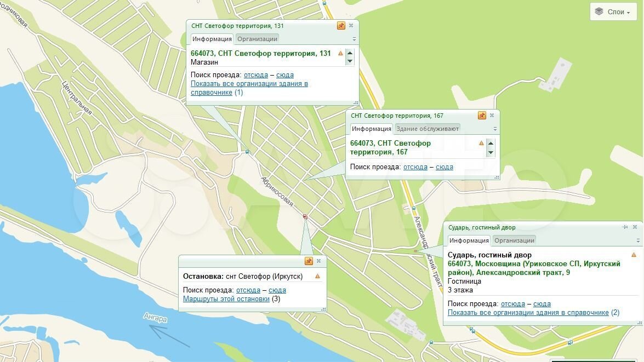The width and height of the screenshot is (644, 362).
Task: Click Маршруты этой остановки link
Action: click(x=226, y=298)
